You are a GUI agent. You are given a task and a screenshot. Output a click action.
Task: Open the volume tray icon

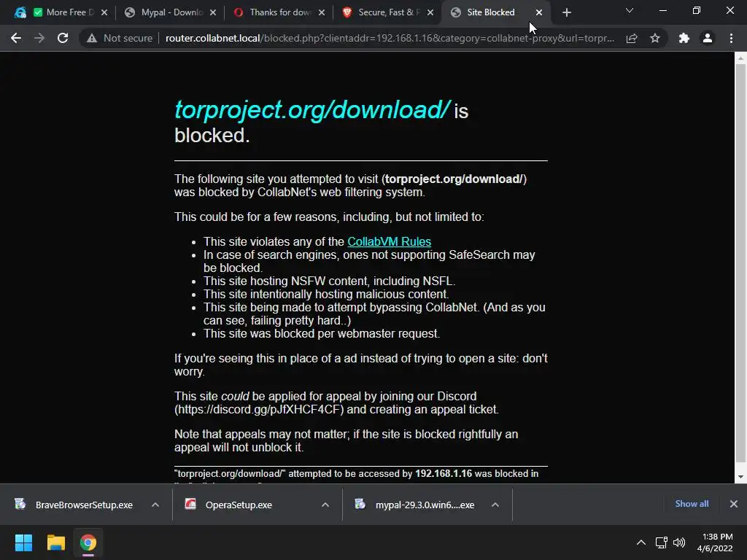(679, 542)
